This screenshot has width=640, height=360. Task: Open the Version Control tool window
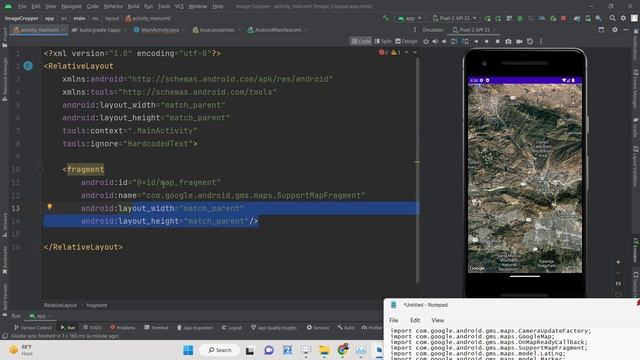[33, 328]
